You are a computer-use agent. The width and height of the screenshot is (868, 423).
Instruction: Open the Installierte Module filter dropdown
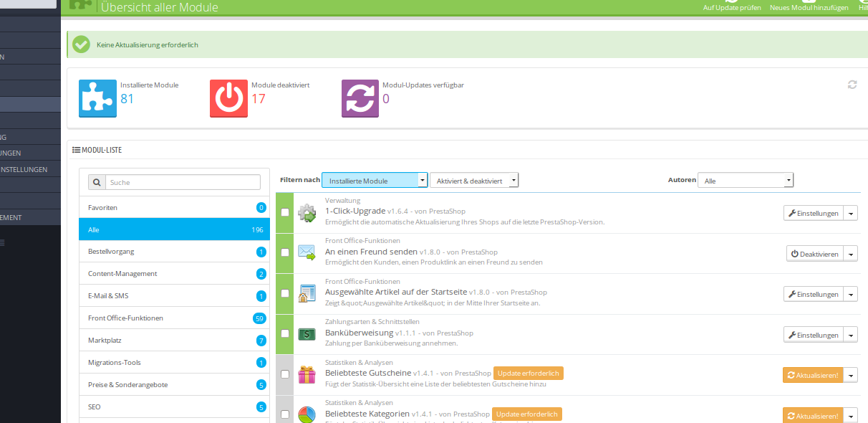tap(375, 180)
